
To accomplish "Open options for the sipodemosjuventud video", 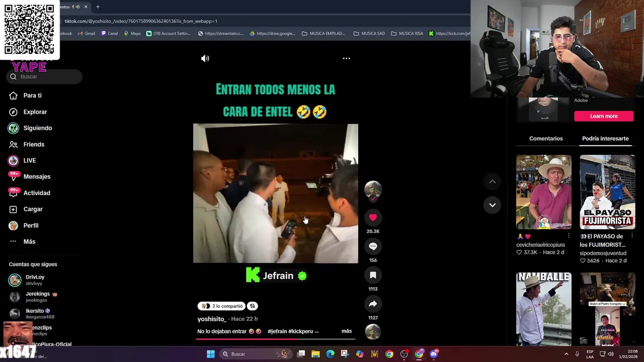I will point(632,236).
